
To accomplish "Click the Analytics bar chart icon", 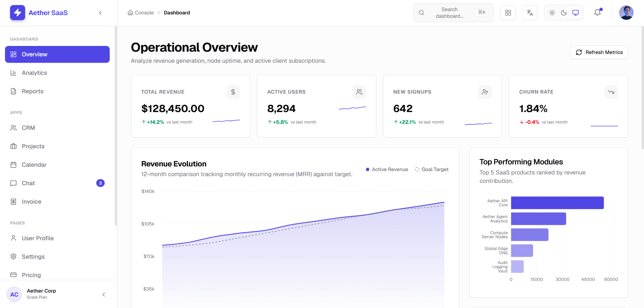I will [13, 73].
